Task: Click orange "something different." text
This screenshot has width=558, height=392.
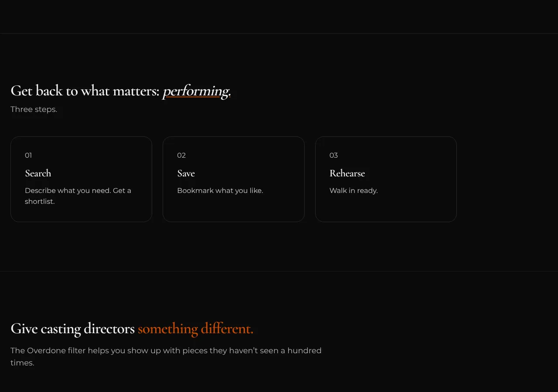Action: tap(195, 328)
